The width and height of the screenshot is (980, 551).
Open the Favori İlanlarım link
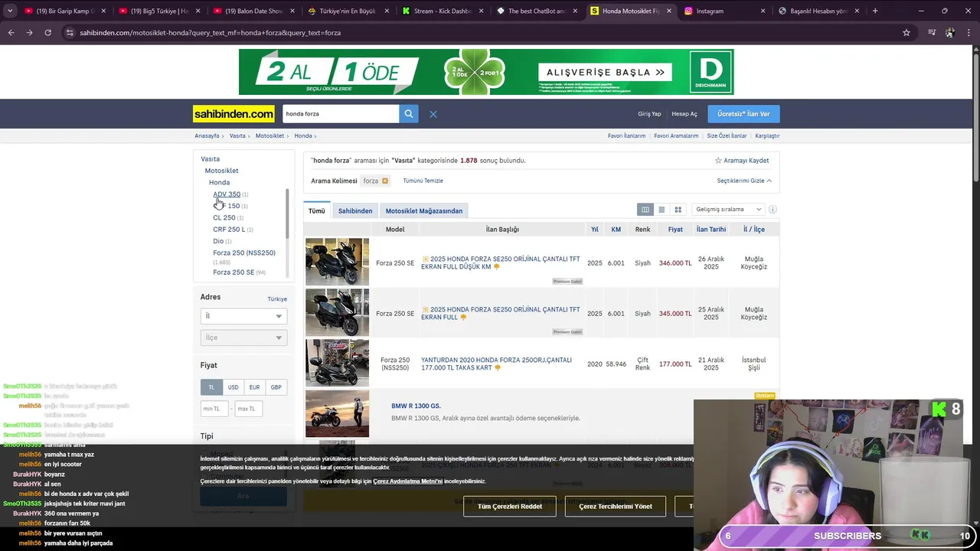[x=626, y=135]
